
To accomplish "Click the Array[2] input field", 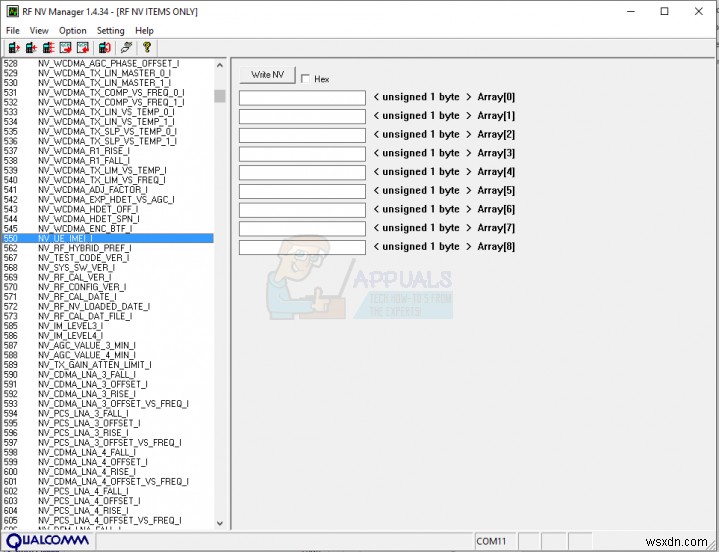I will click(x=302, y=135).
